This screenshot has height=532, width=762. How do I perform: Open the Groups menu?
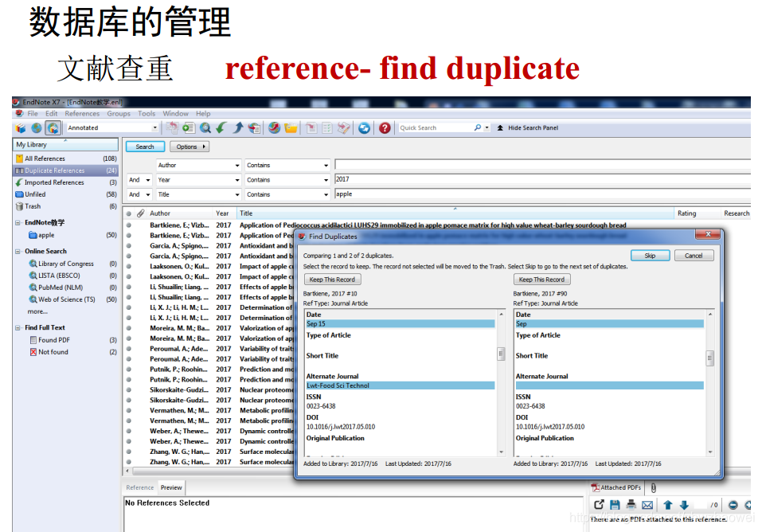(x=119, y=113)
